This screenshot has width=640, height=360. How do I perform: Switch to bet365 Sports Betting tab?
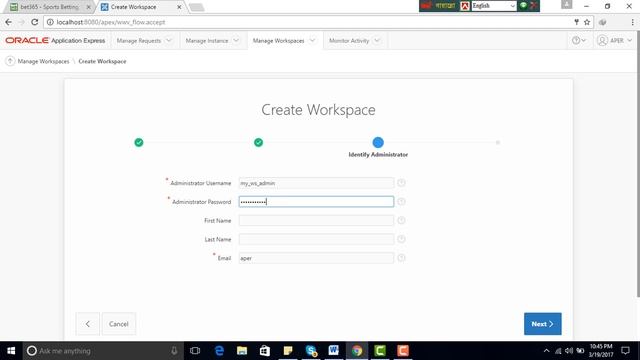pyautogui.click(x=49, y=7)
